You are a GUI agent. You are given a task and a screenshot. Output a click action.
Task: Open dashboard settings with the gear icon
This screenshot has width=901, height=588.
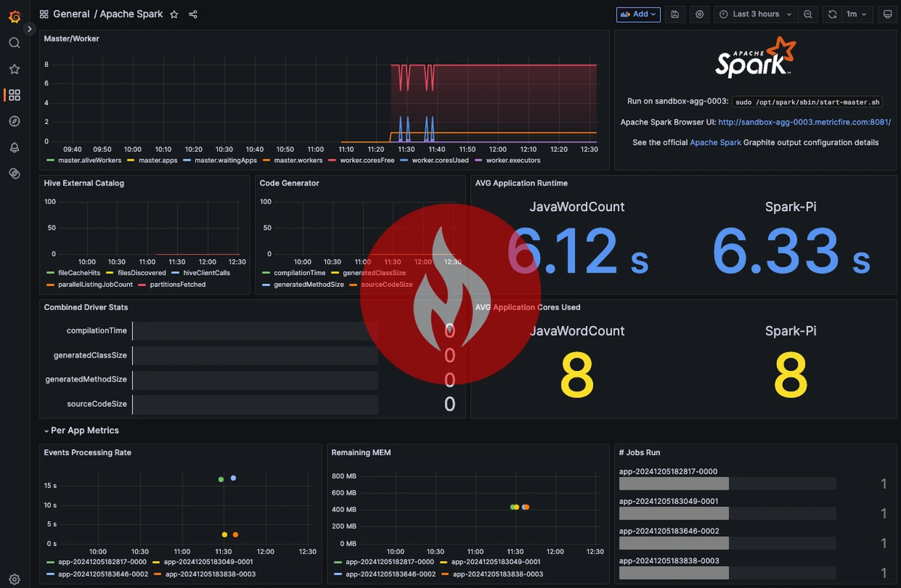(x=699, y=14)
